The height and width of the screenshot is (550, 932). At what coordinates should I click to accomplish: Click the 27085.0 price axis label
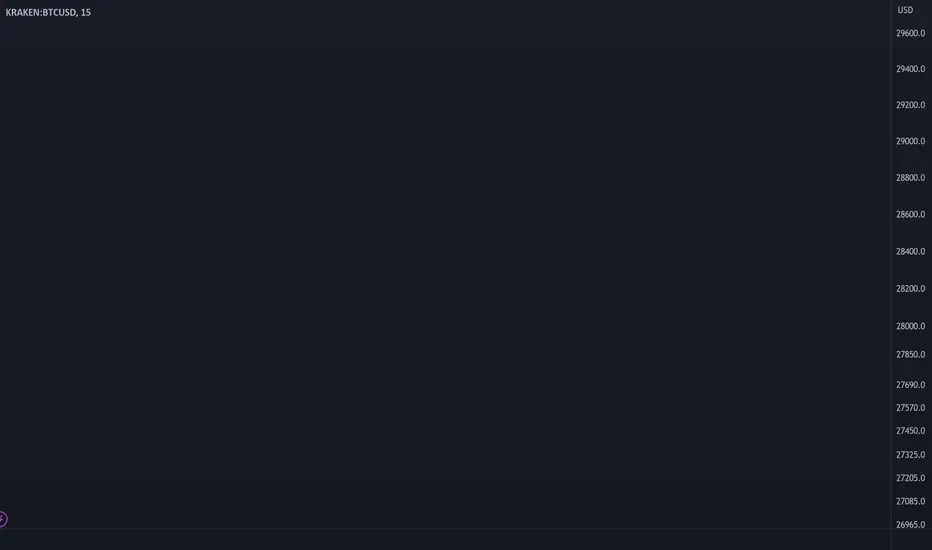[x=911, y=501]
